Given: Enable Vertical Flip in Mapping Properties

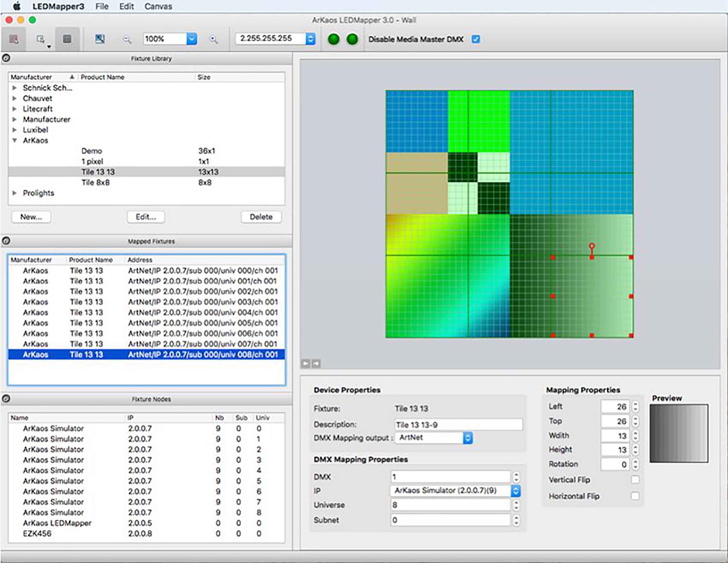Looking at the screenshot, I should point(636,480).
